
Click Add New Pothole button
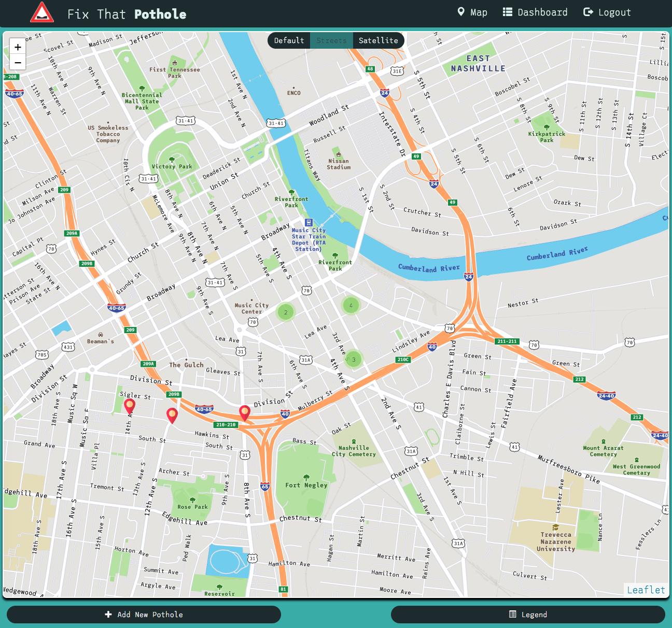144,615
